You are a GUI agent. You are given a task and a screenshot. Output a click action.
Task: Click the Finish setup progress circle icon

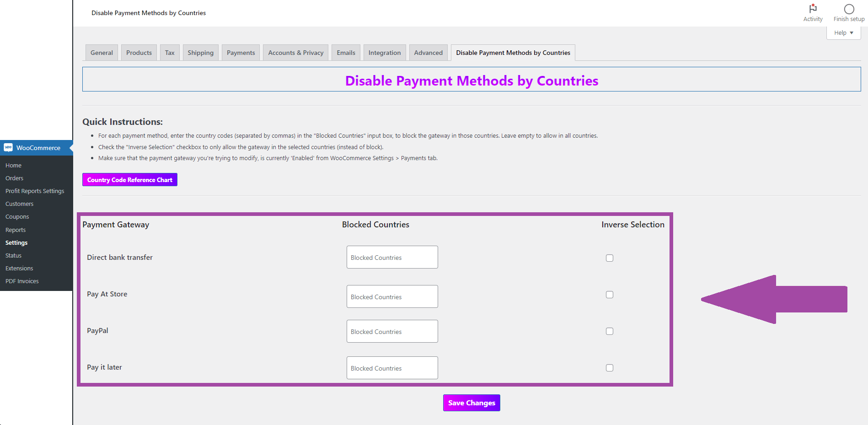[848, 8]
